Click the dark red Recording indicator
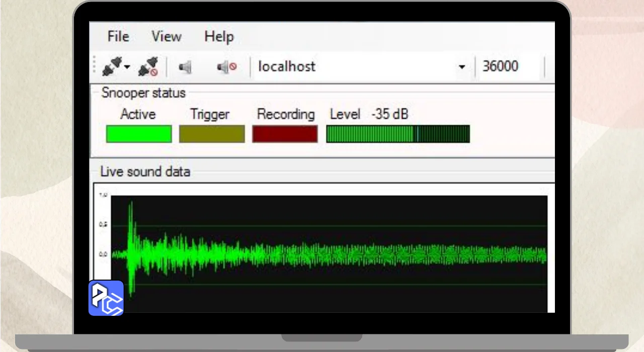The height and width of the screenshot is (352, 644). click(x=285, y=134)
